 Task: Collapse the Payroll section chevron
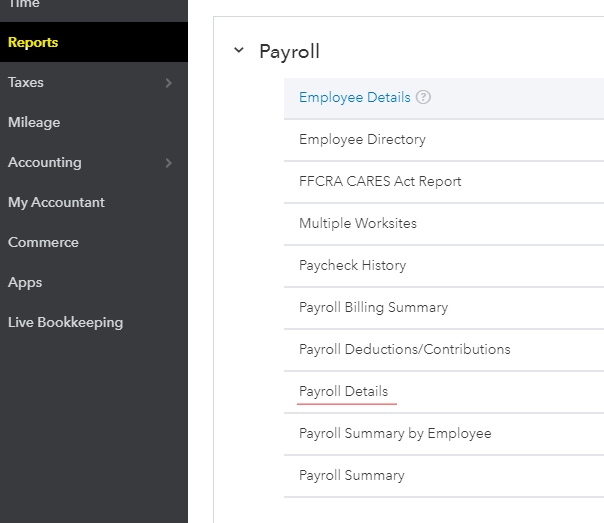238,51
